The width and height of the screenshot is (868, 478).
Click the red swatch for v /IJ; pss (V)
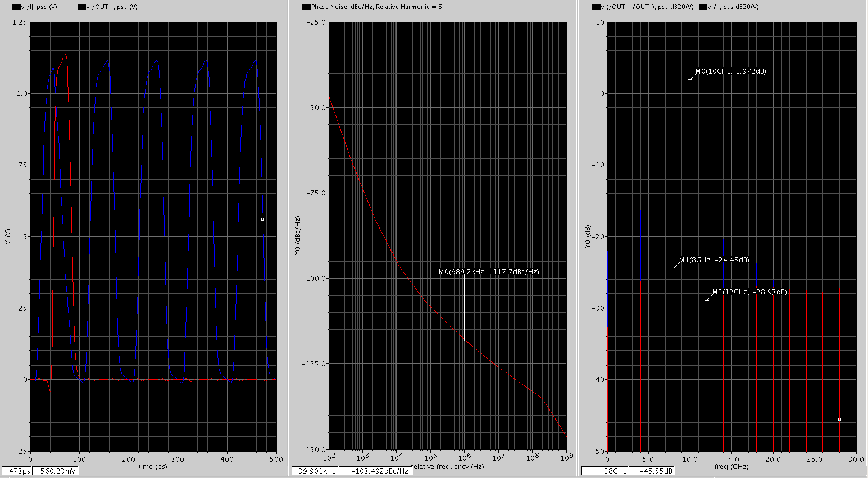coord(16,7)
